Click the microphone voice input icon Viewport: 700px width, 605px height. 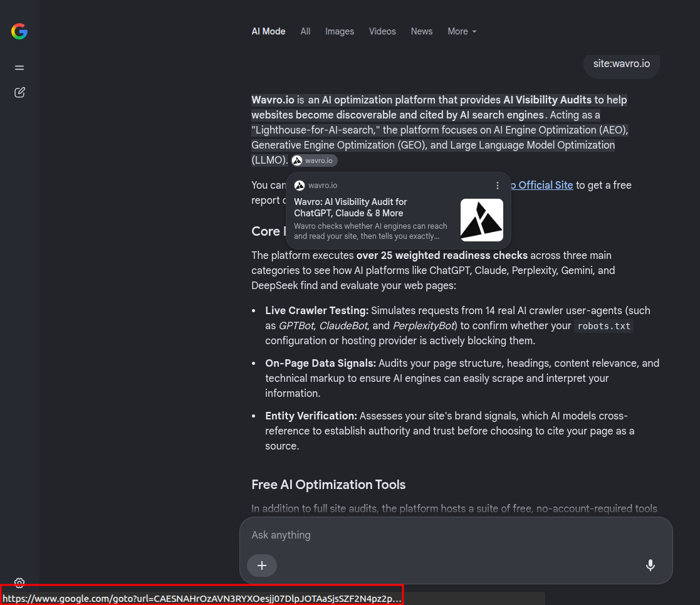click(x=650, y=566)
